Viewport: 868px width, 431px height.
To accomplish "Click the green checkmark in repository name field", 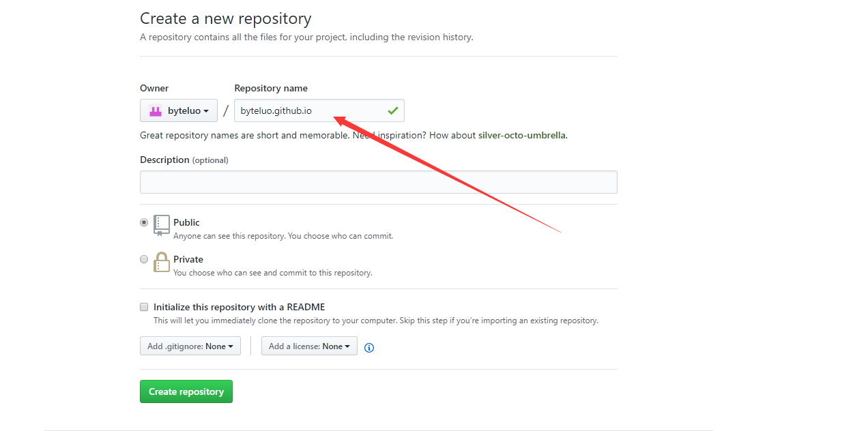I will coord(392,110).
